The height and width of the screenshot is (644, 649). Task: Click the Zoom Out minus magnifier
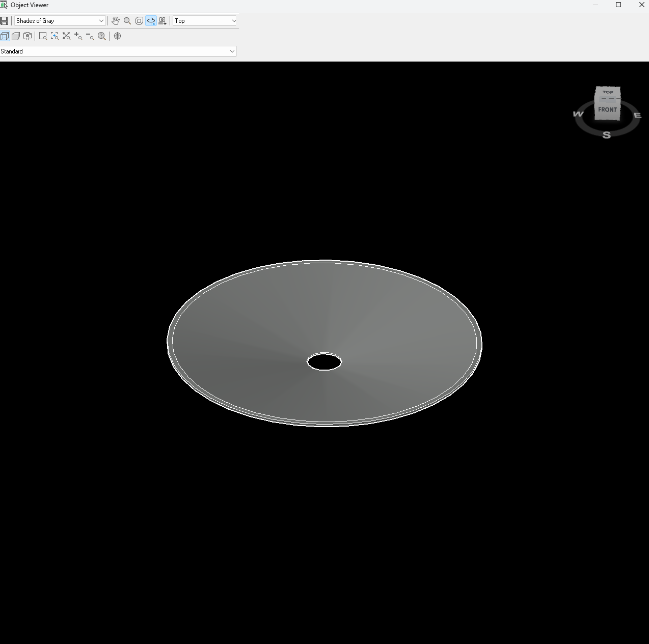point(90,36)
